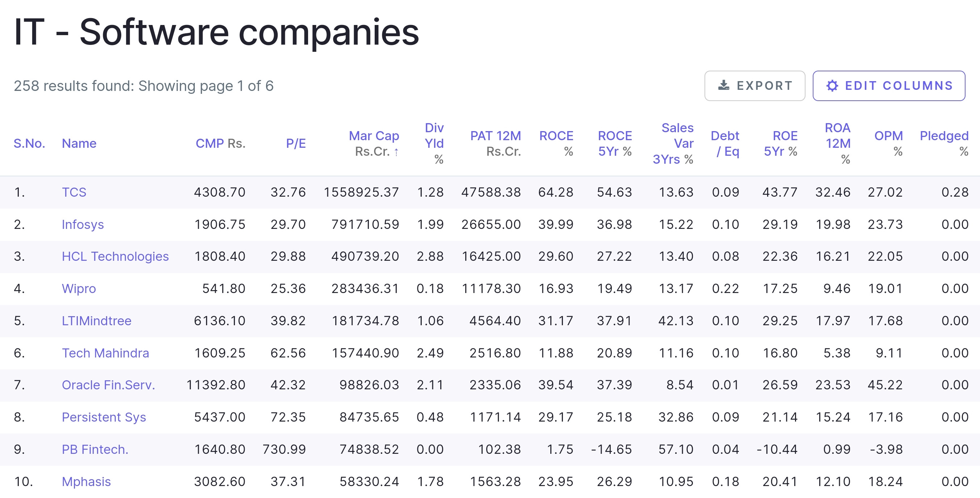Open the EDIT COLUMNS button
980x498 pixels.
[889, 86]
